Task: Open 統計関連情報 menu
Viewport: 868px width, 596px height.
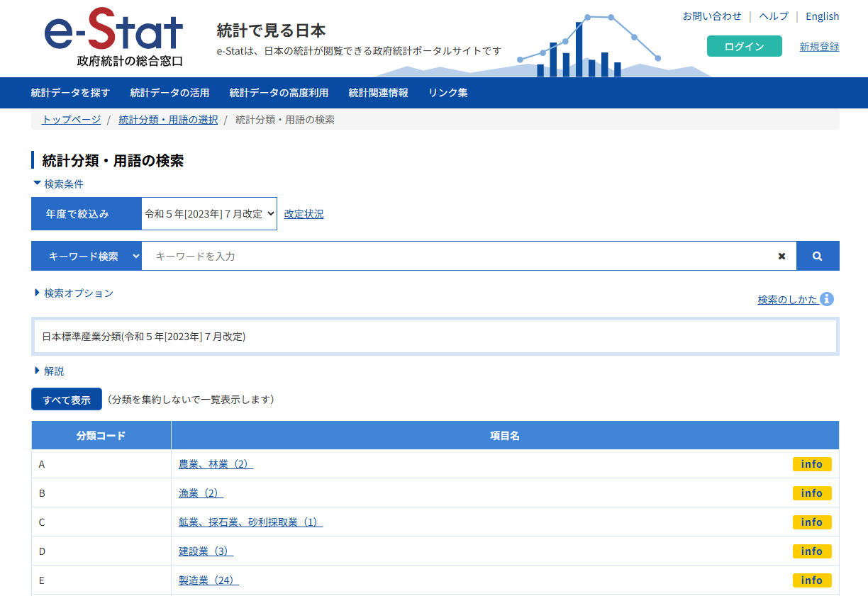Action: [379, 93]
